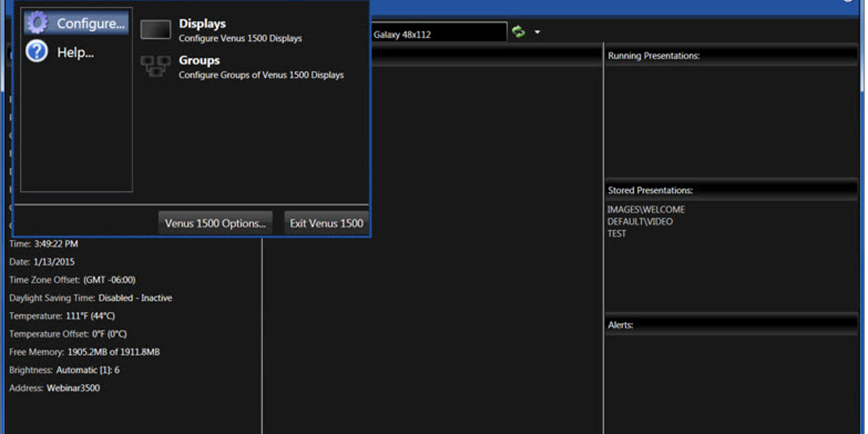Open Venus 1500 Options button
The width and height of the screenshot is (868, 434).
tap(215, 223)
